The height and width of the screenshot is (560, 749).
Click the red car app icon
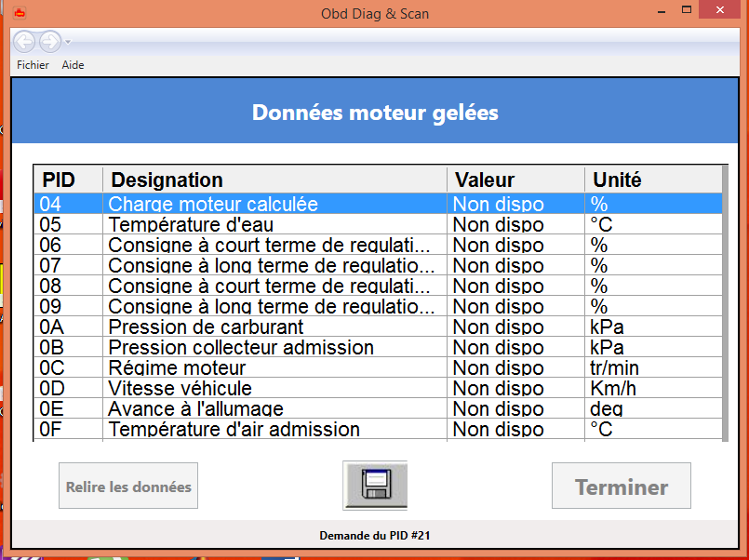(x=20, y=13)
